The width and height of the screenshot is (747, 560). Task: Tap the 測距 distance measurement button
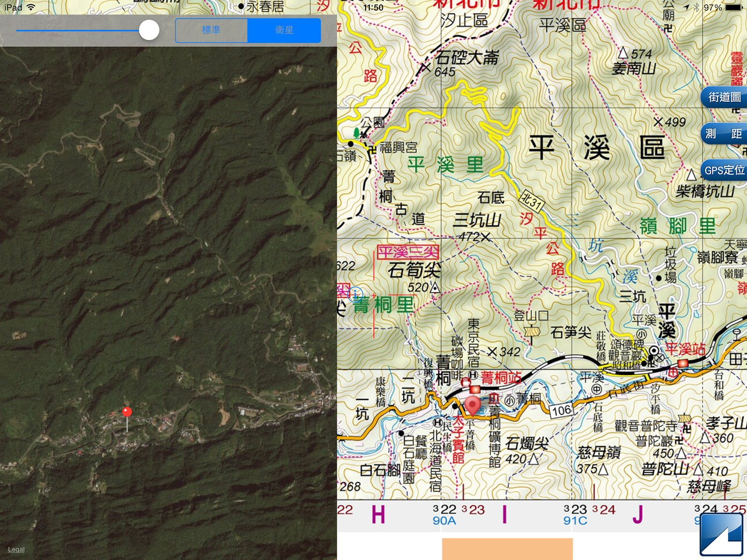[x=724, y=134]
